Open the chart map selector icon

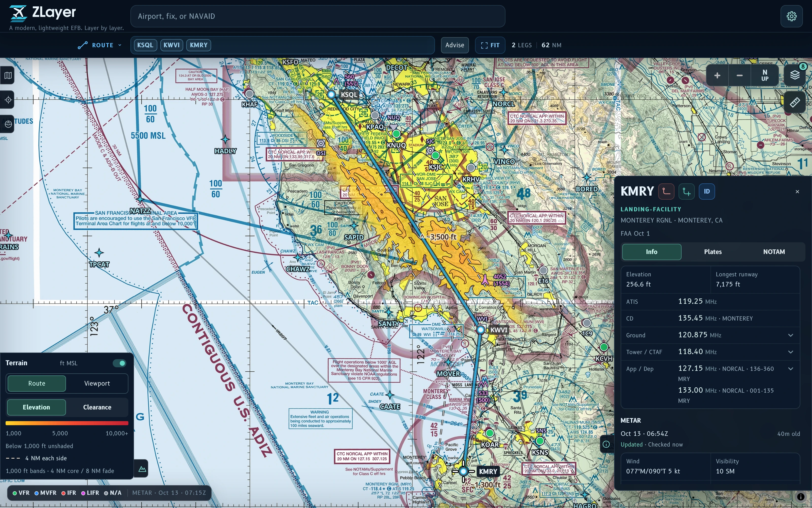pyautogui.click(x=8, y=75)
